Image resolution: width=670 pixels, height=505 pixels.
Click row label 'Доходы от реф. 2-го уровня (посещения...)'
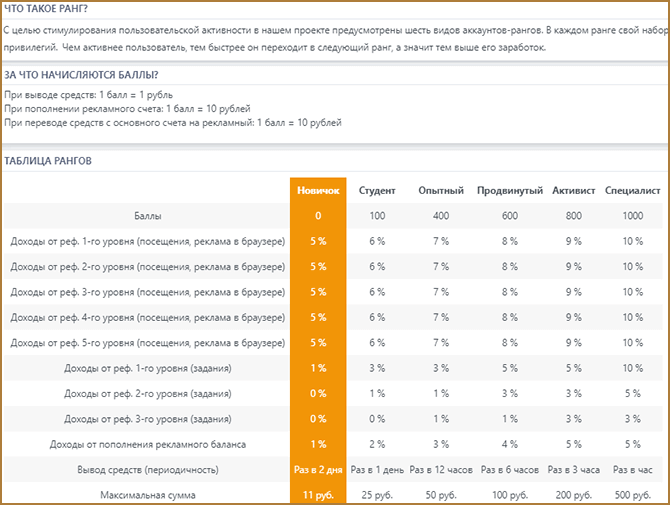[x=147, y=267]
